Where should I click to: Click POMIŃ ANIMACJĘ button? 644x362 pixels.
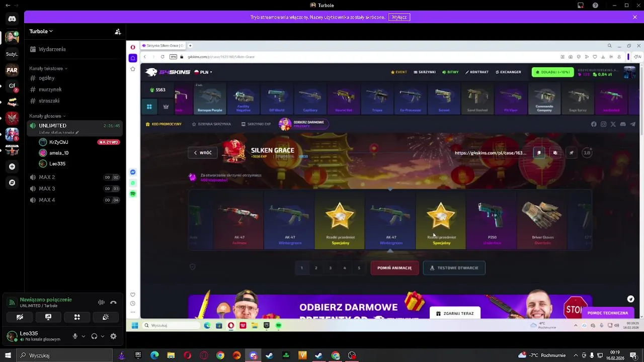[x=394, y=268]
